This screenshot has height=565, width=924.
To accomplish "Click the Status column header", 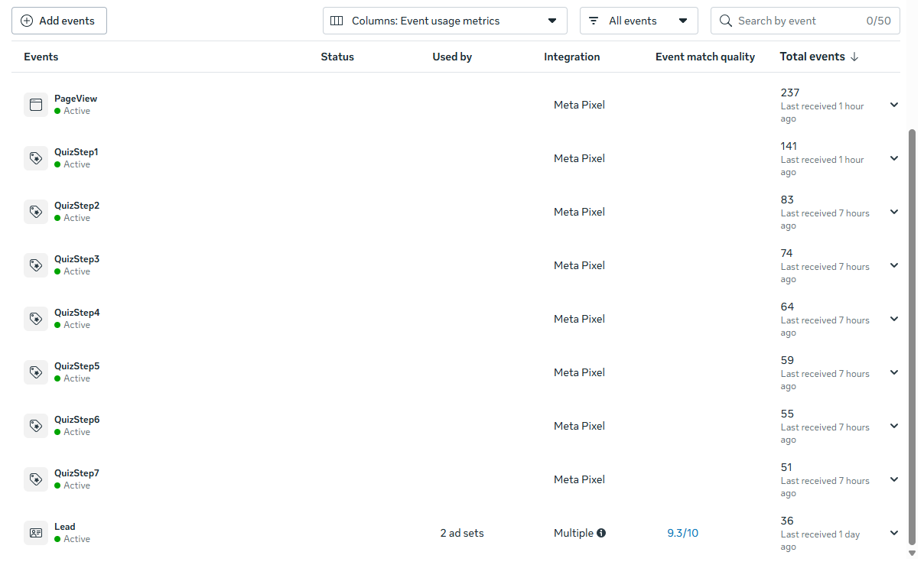I will 337,57.
